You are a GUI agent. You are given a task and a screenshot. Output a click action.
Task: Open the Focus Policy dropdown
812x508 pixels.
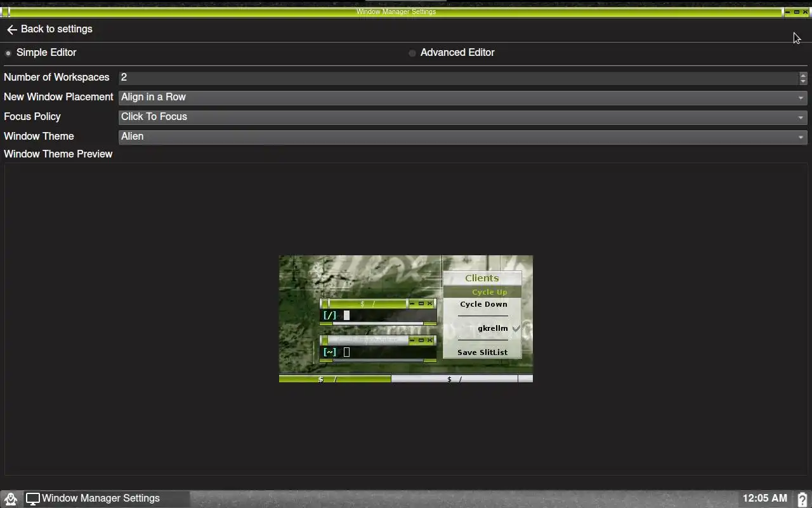(x=462, y=117)
